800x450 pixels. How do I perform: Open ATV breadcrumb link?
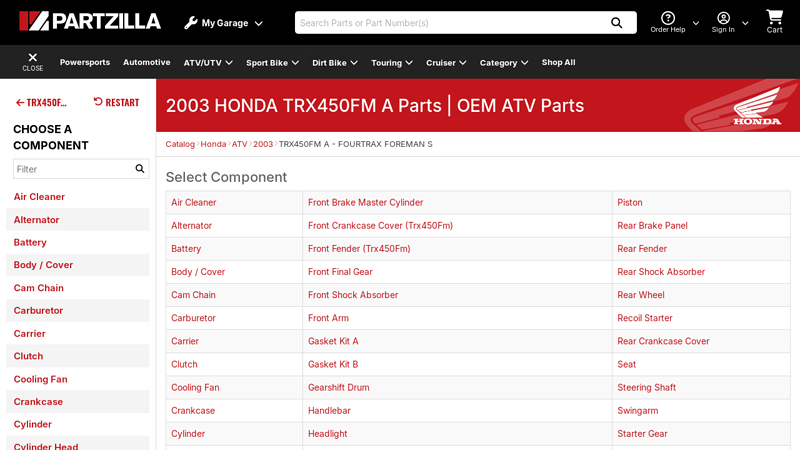pos(239,144)
